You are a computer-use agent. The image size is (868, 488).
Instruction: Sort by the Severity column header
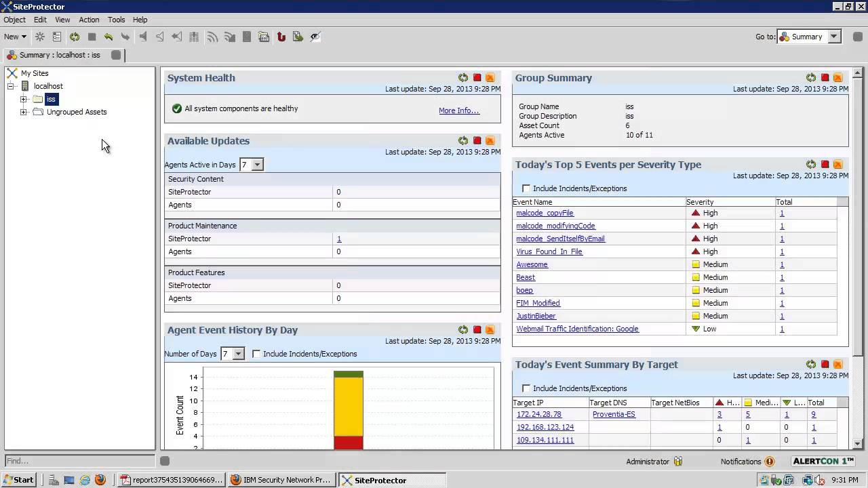coord(730,202)
